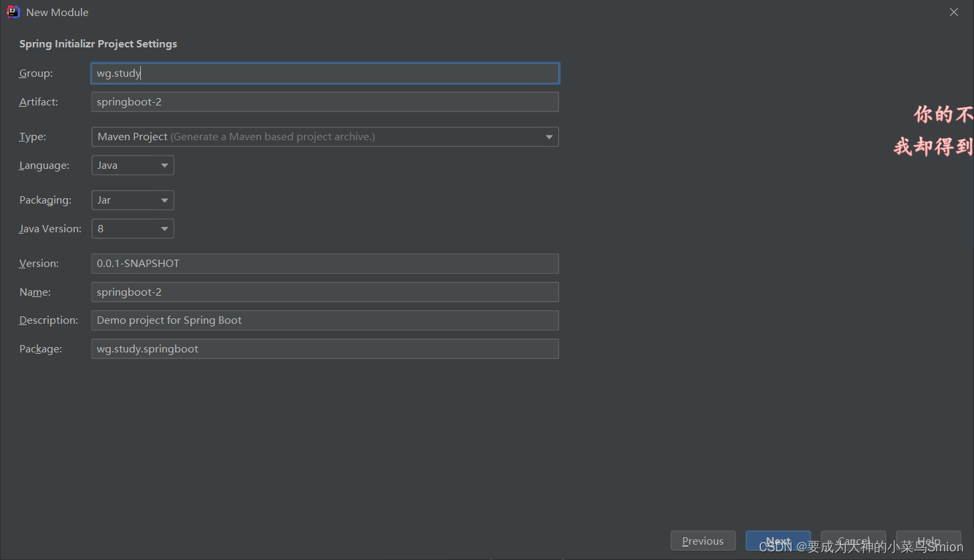974x560 pixels.
Task: Click the Packaging label
Action: (x=45, y=200)
